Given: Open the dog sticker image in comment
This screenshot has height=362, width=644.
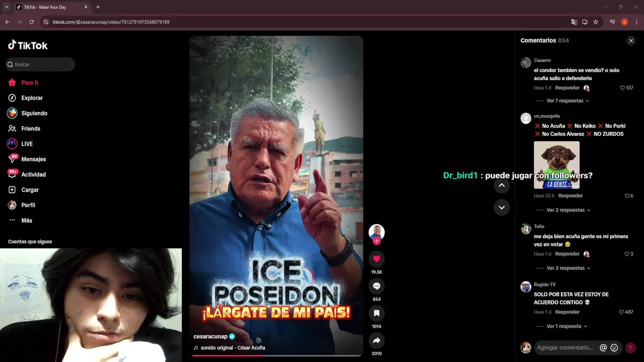Looking at the screenshot, I should [556, 165].
